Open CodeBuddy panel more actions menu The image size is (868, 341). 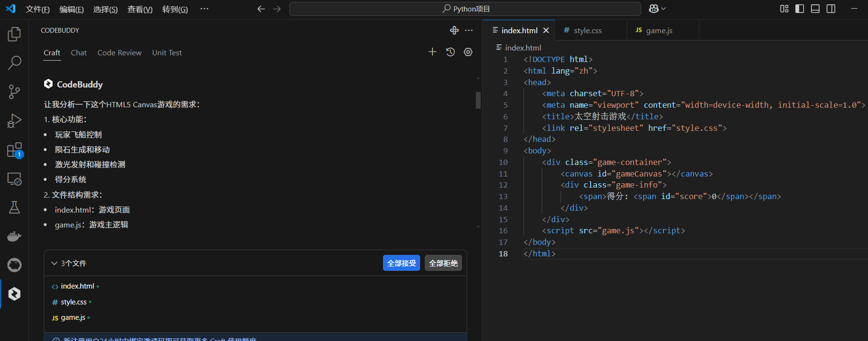coord(469,30)
